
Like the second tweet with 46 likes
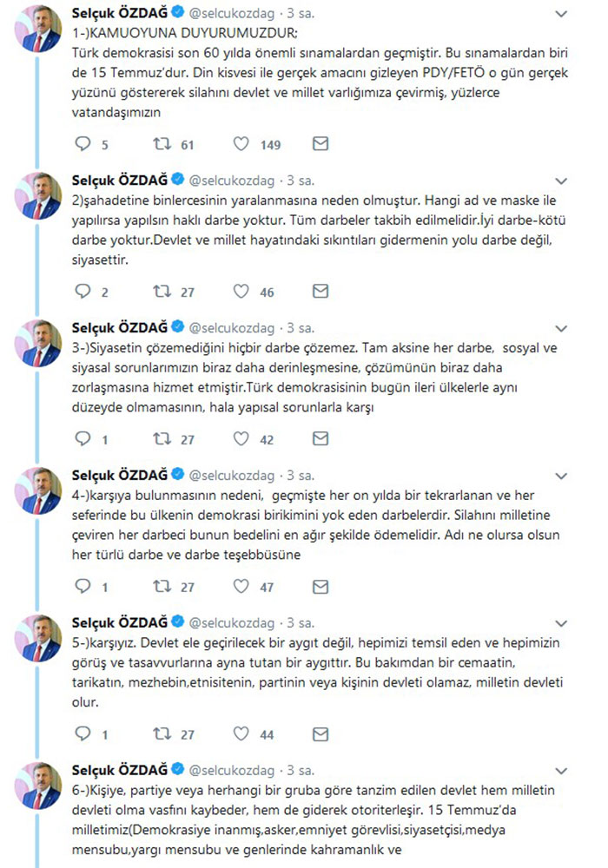[242, 293]
